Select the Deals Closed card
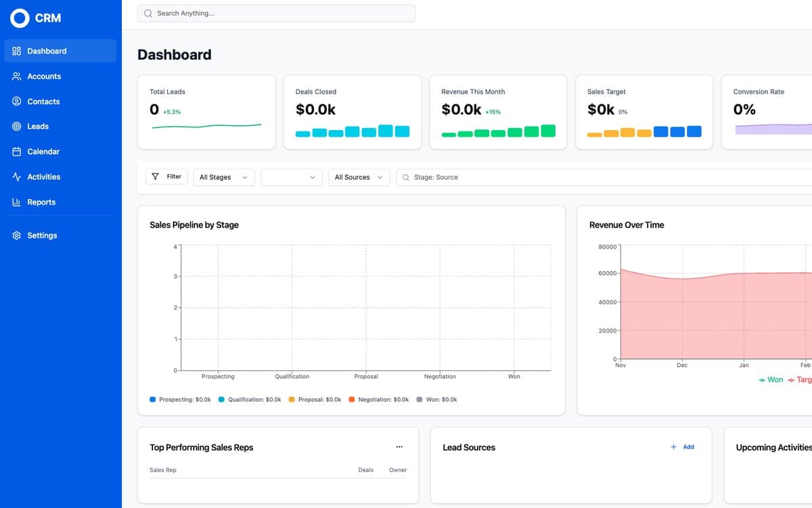The width and height of the screenshot is (812, 508). pos(353,112)
